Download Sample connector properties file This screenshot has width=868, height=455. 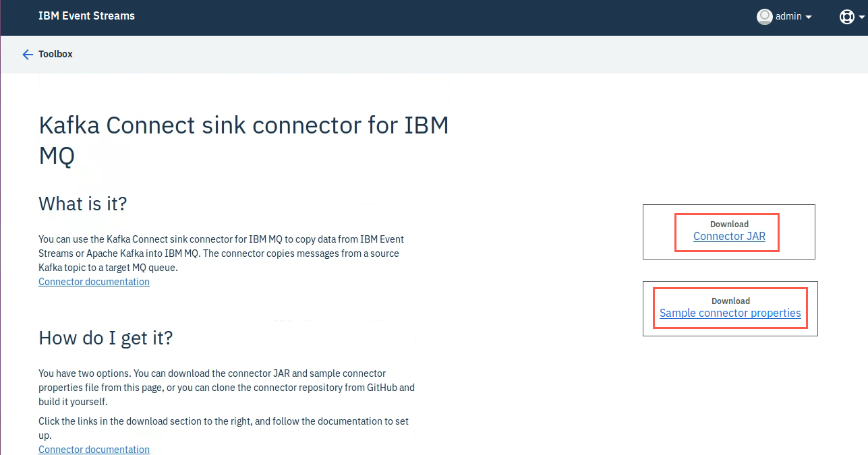pyautogui.click(x=730, y=313)
